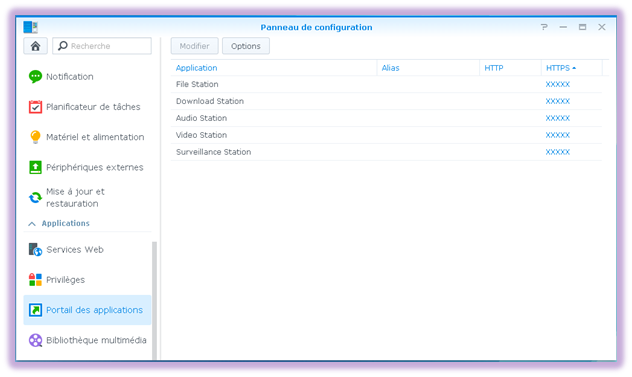The height and width of the screenshot is (377, 632).
Task: Click the Planificateur de tâches calendar icon
Action: point(35,107)
